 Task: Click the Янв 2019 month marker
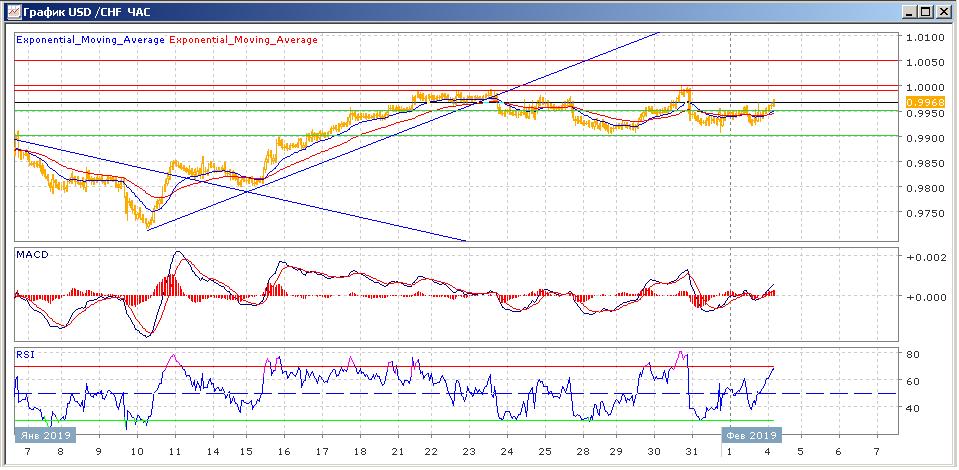click(45, 435)
